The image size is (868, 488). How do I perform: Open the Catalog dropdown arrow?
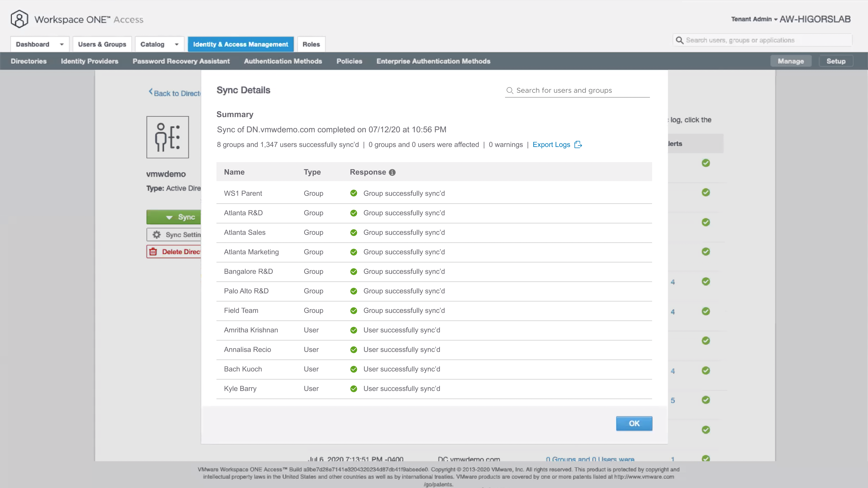click(x=177, y=44)
